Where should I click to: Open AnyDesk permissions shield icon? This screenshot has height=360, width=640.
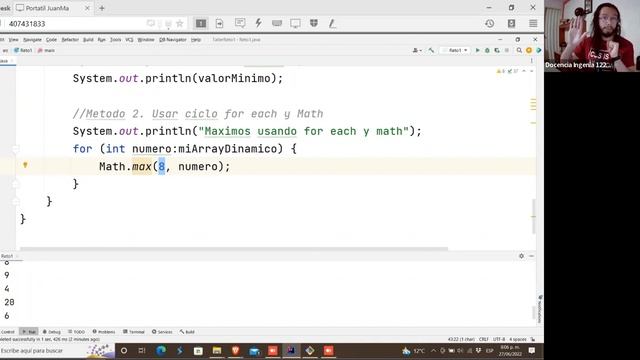point(313,23)
